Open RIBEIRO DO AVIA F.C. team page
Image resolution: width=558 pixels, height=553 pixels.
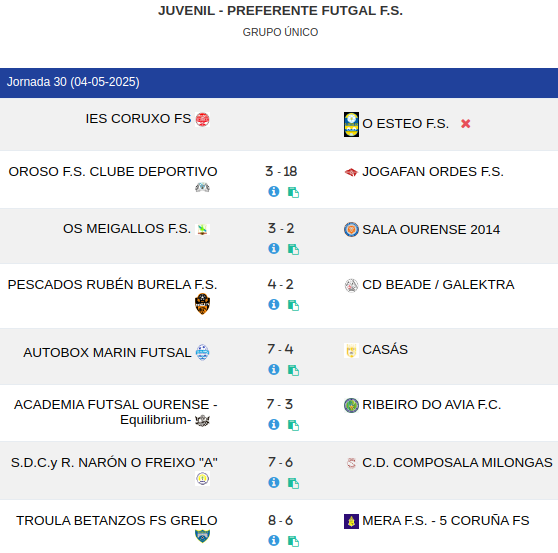pyautogui.click(x=431, y=405)
